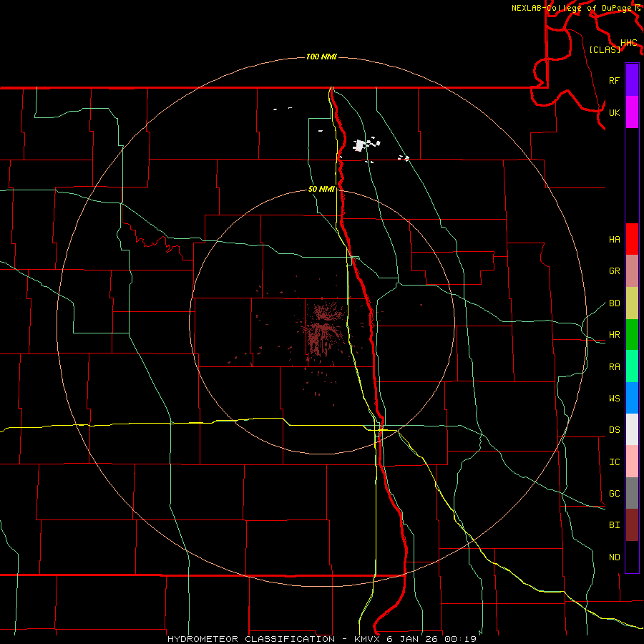Click the brown biological echo cluster at radar center
This screenshot has height=644, width=644.
coord(323,330)
